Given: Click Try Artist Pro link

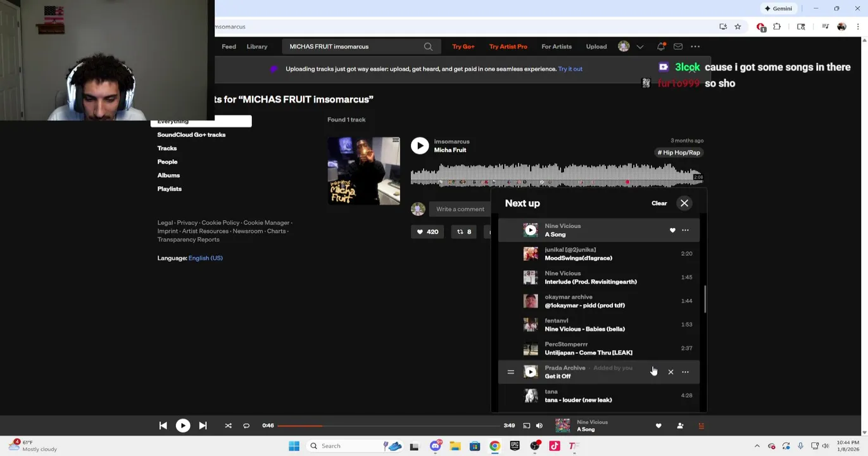Looking at the screenshot, I should click(x=508, y=46).
